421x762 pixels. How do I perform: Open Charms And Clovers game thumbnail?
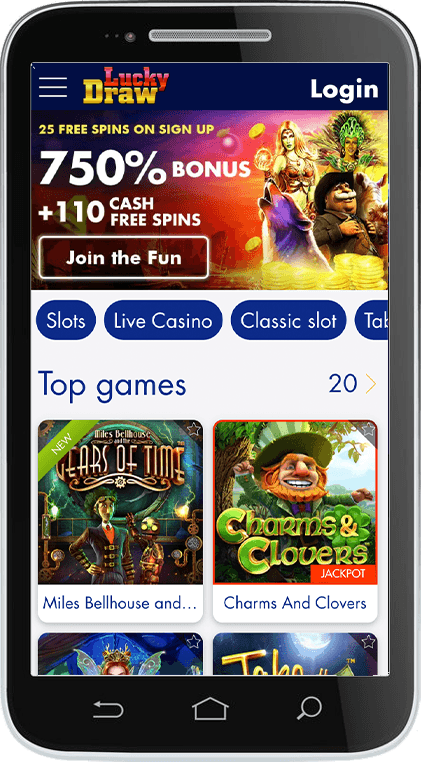[x=295, y=502]
